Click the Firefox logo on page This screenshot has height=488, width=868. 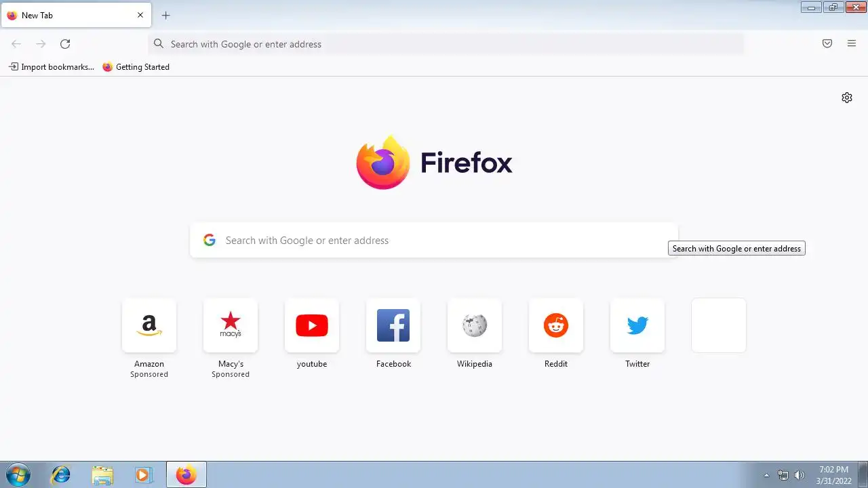[x=383, y=163]
